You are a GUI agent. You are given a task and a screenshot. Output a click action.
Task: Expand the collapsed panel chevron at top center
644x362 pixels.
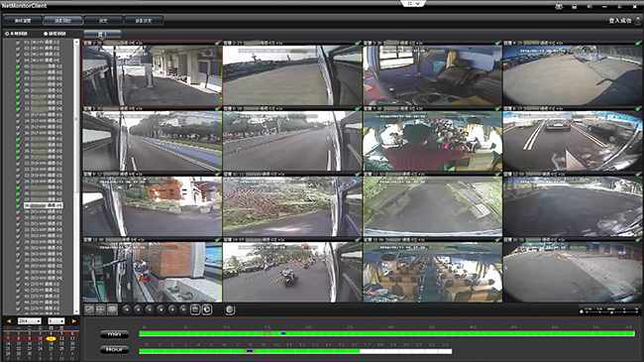413,4
